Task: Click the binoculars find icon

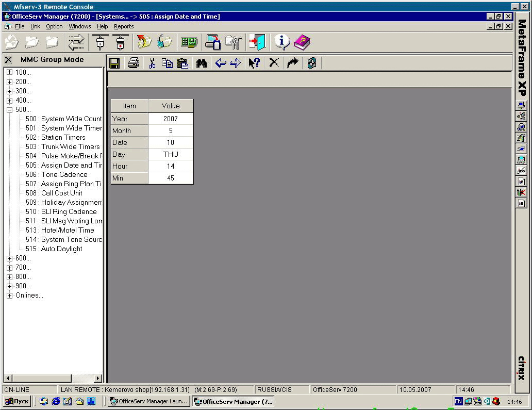Action: 201,63
